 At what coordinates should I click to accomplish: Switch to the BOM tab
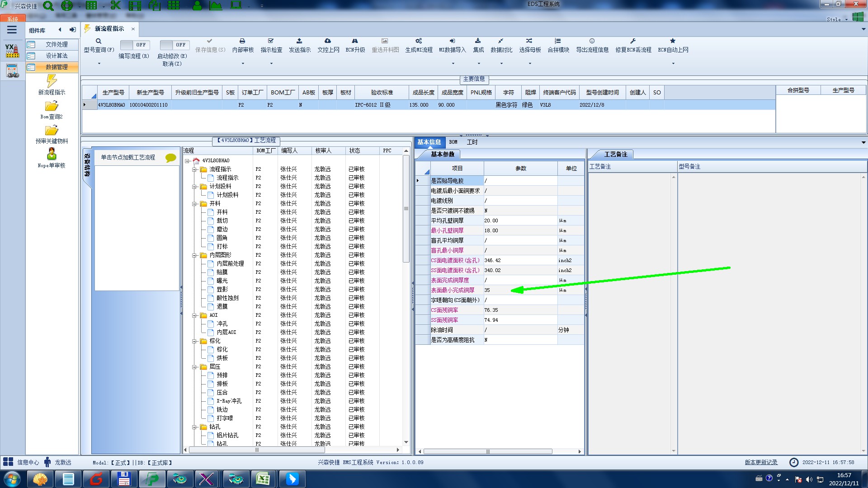point(453,142)
